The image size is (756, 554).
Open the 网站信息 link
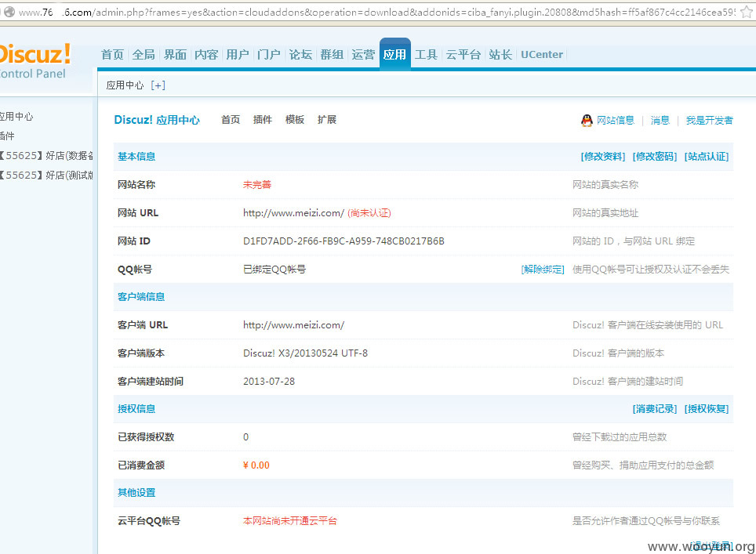(616, 121)
